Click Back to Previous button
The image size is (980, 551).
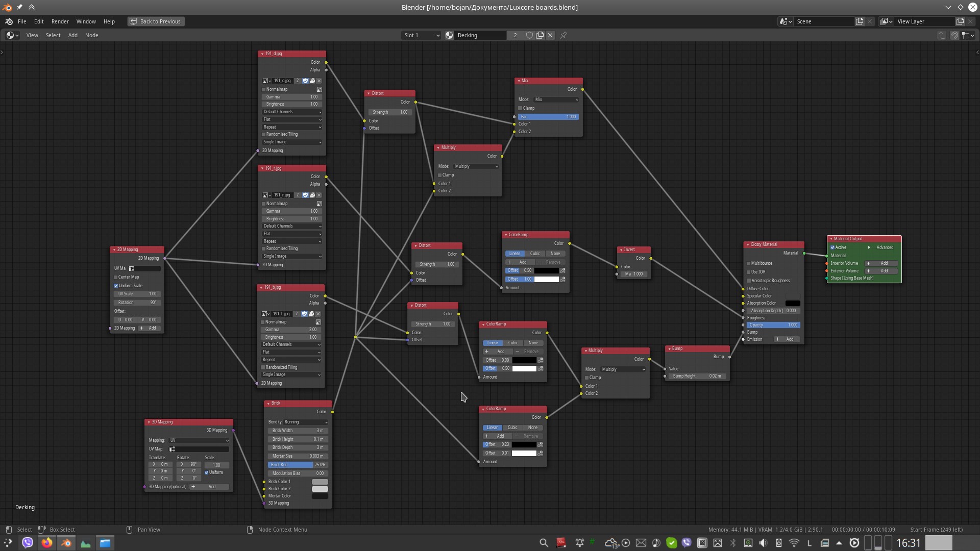[156, 21]
